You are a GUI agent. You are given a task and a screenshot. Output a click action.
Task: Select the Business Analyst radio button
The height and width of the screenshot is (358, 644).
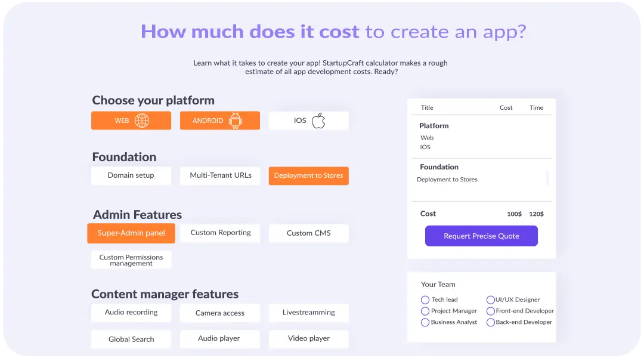[425, 322]
